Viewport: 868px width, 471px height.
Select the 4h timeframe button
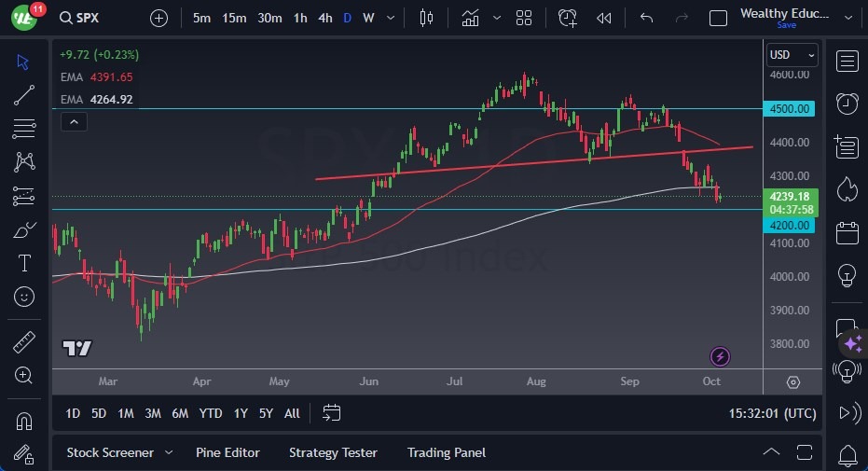324,18
